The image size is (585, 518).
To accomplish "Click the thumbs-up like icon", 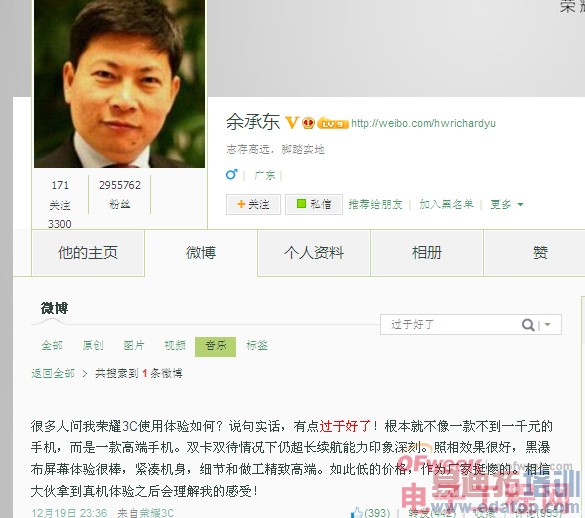I will click(357, 512).
